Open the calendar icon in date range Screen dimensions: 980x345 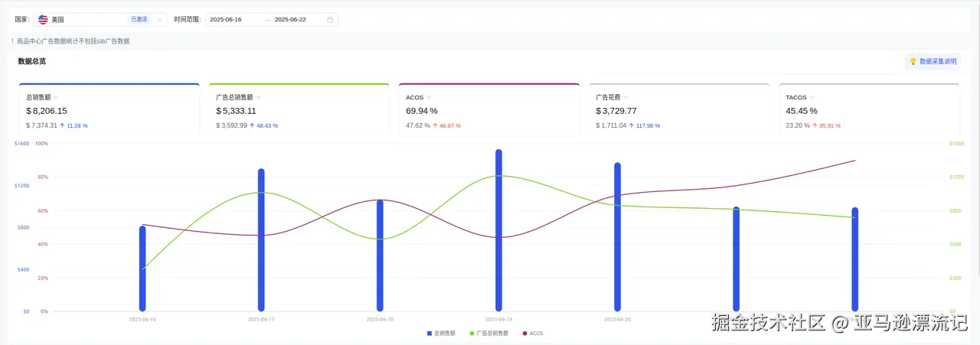click(330, 19)
